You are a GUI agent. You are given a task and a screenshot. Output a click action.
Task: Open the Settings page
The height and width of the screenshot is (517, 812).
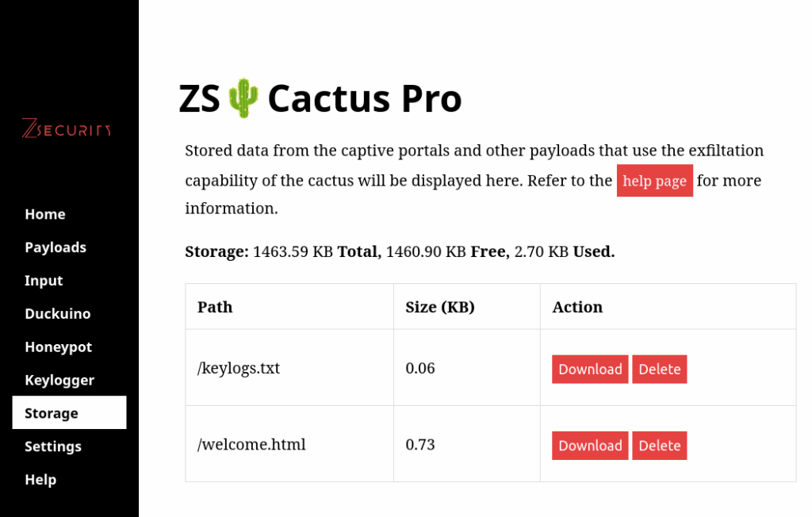click(53, 446)
